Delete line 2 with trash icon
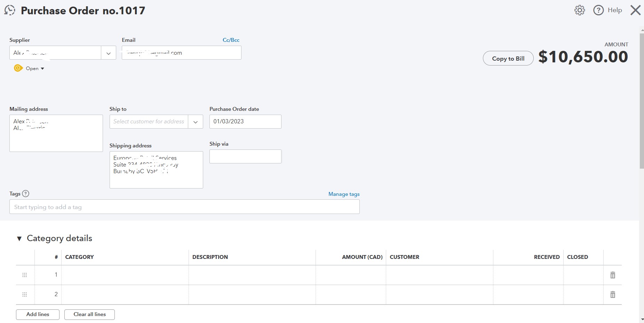 [613, 294]
